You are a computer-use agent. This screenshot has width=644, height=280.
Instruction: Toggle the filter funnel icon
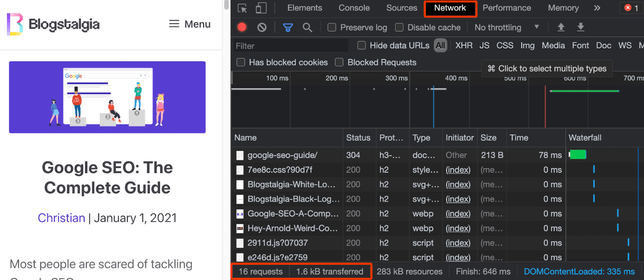coord(288,28)
